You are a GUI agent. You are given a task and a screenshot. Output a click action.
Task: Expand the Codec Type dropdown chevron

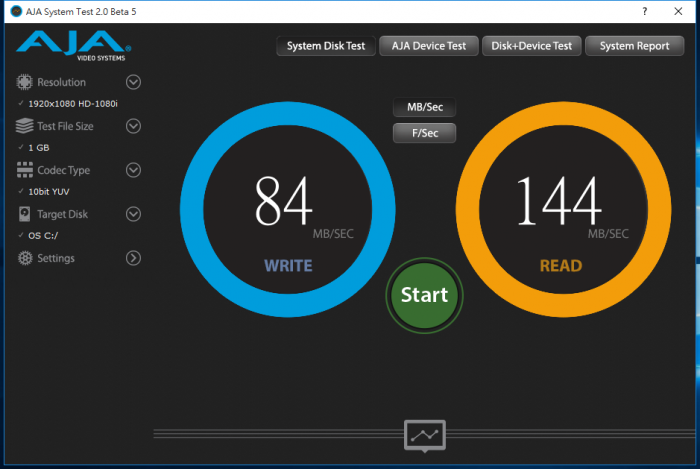click(133, 170)
